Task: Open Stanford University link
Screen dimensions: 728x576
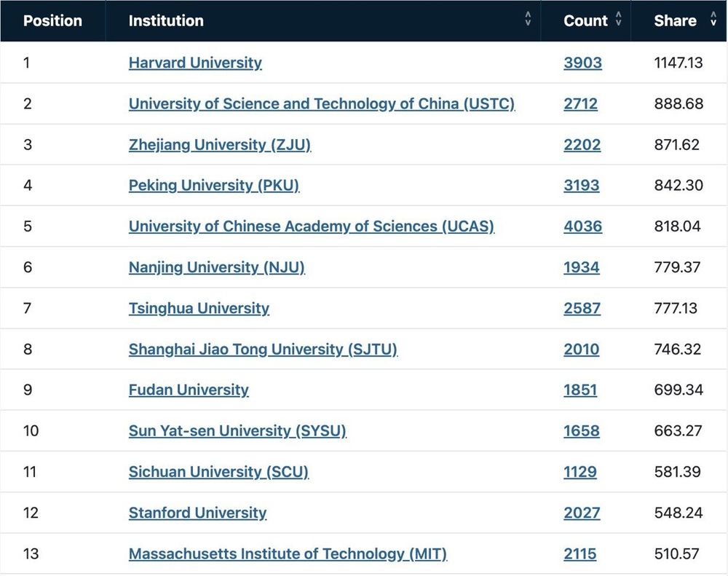Action: coord(197,513)
